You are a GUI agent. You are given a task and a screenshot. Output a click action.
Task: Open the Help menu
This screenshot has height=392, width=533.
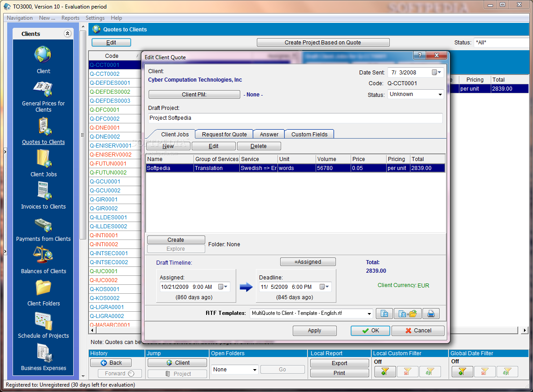pos(116,17)
